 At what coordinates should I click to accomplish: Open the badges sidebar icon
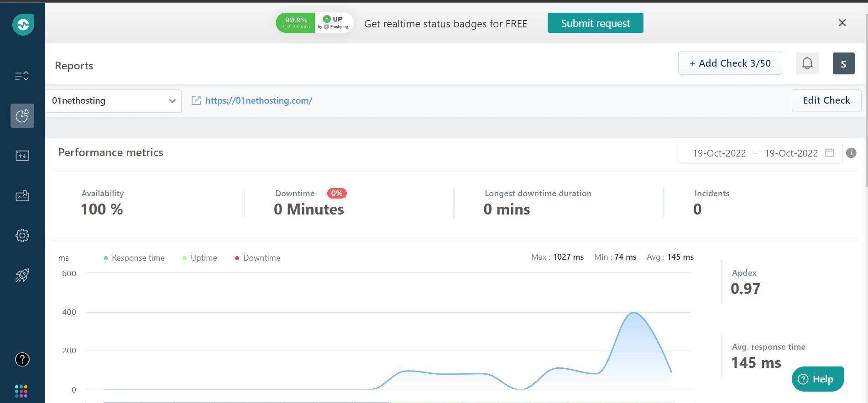tap(22, 196)
